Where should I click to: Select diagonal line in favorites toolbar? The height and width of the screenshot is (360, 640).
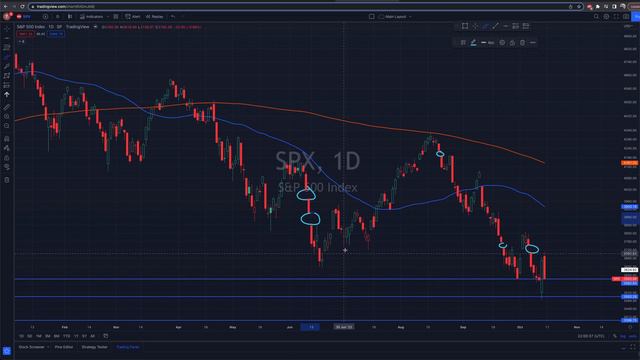click(x=495, y=26)
